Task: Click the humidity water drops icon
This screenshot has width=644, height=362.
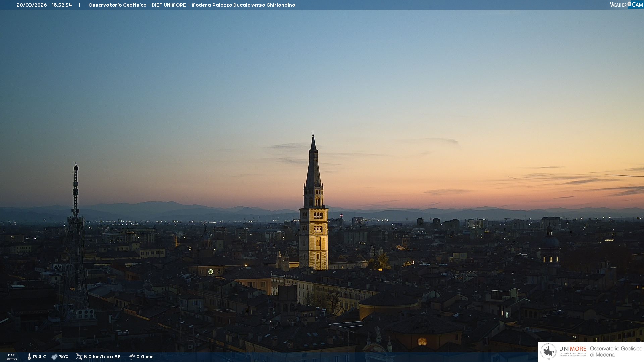Action: [54, 357]
